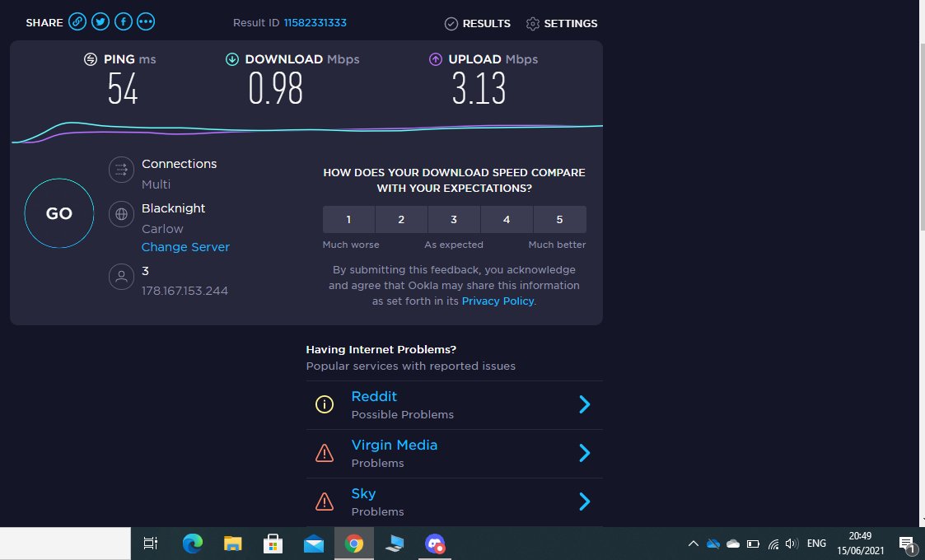The image size is (925, 560).
Task: Open the clock showing 20:49
Action: [860, 544]
